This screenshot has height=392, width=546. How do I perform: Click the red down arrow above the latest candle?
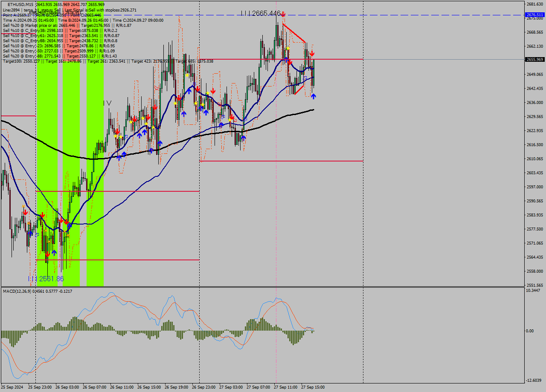[312, 54]
